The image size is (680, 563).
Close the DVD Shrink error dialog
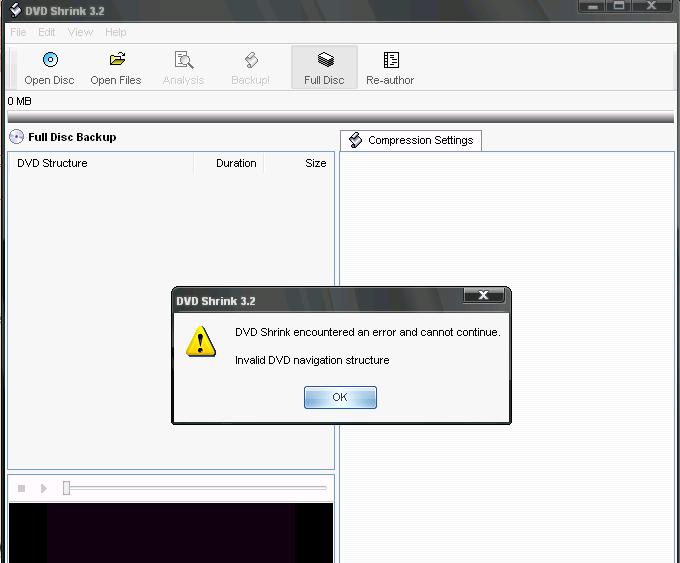[484, 295]
